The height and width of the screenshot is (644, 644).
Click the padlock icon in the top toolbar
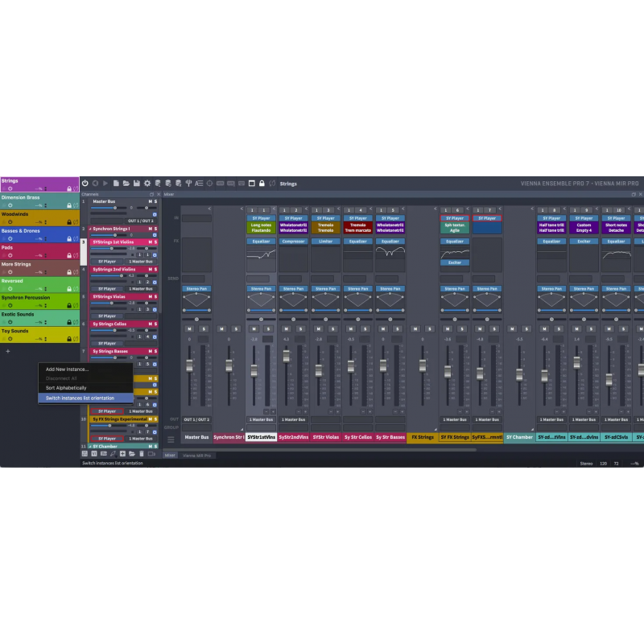point(261,184)
